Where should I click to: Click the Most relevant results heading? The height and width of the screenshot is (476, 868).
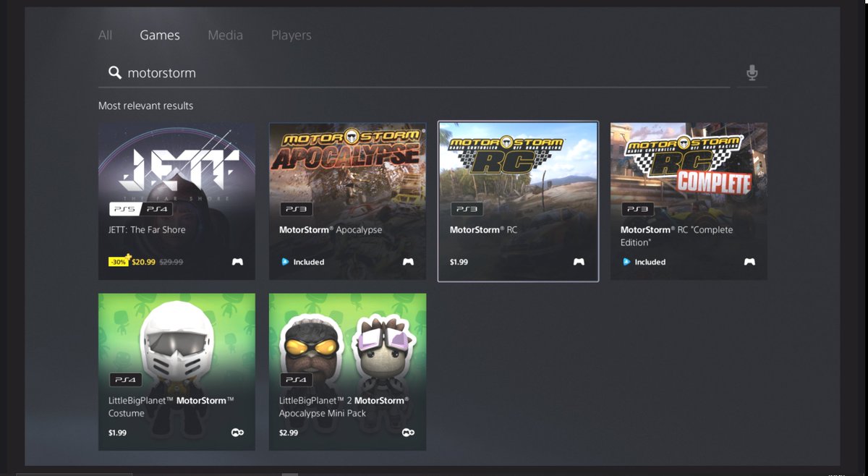pos(146,106)
